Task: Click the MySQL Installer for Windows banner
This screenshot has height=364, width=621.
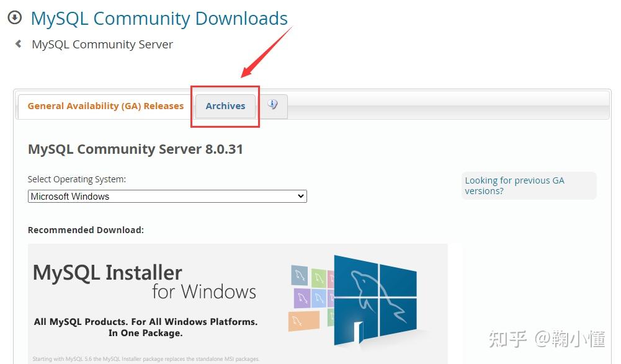Action: (x=238, y=303)
